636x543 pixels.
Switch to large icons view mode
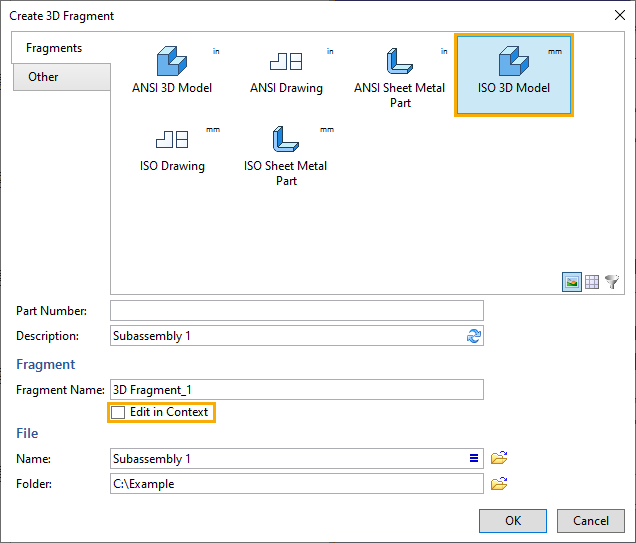click(572, 282)
